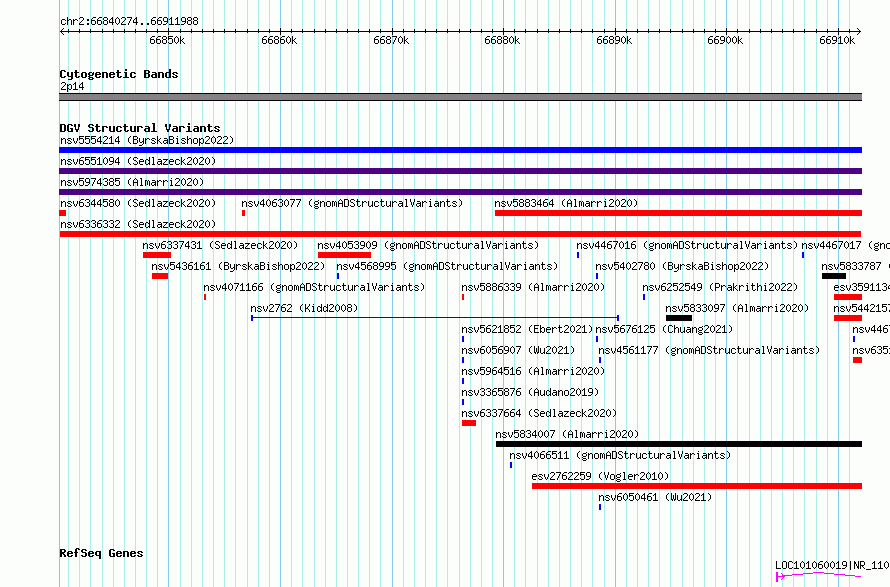Click nsv5833097 (Almarri2020) label
This screenshot has height=587, width=890.
pyautogui.click(x=737, y=308)
